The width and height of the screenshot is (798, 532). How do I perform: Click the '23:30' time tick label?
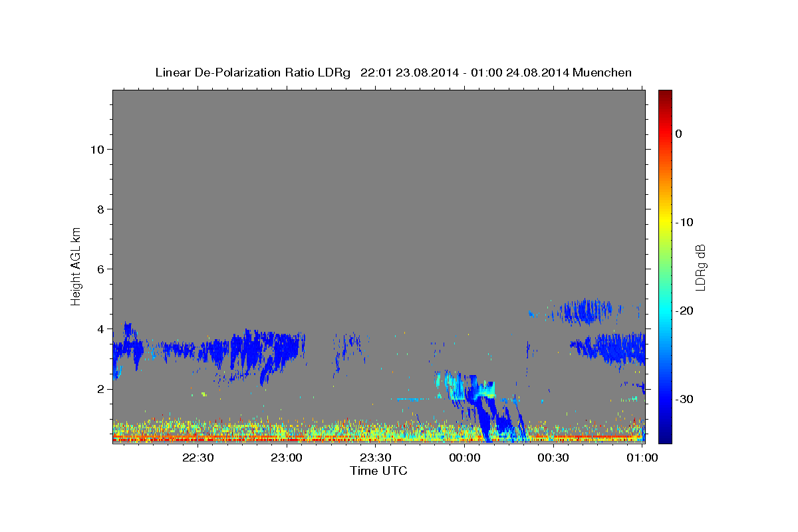(376, 458)
